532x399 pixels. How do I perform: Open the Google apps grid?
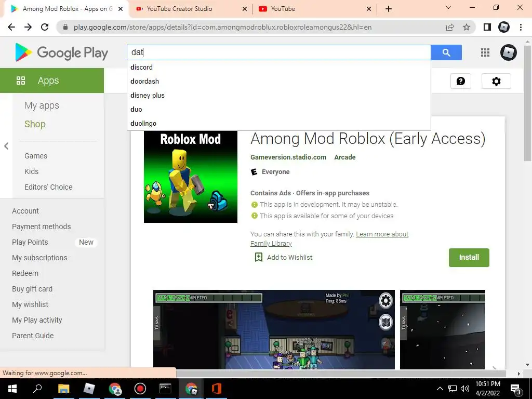pyautogui.click(x=485, y=52)
